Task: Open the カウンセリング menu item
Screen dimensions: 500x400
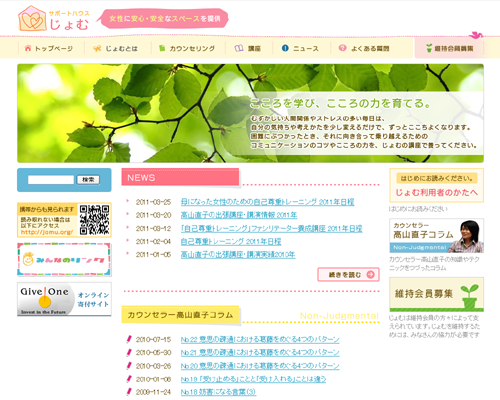Action: coord(187,48)
